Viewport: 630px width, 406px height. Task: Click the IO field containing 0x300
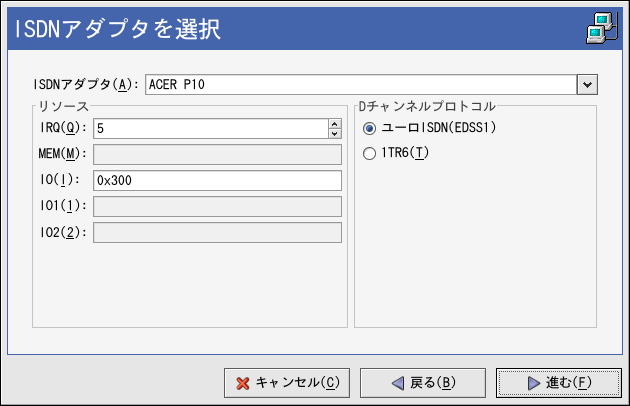(x=217, y=180)
